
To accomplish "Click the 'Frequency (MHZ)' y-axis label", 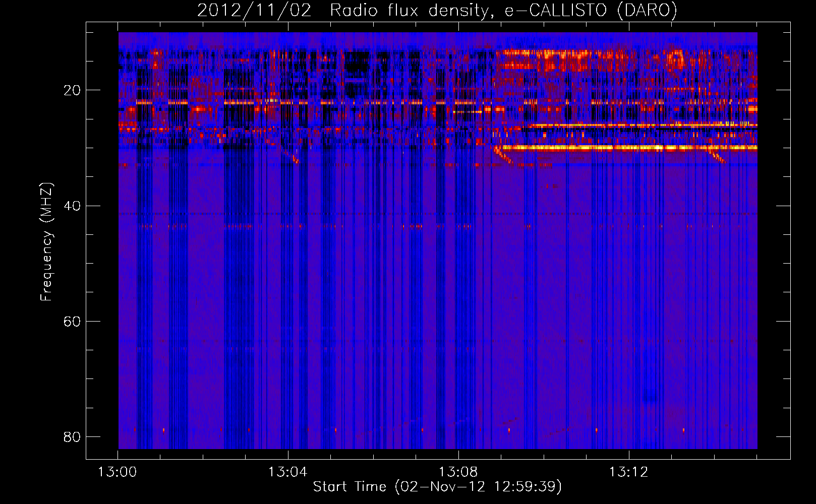I will pyautogui.click(x=46, y=242).
